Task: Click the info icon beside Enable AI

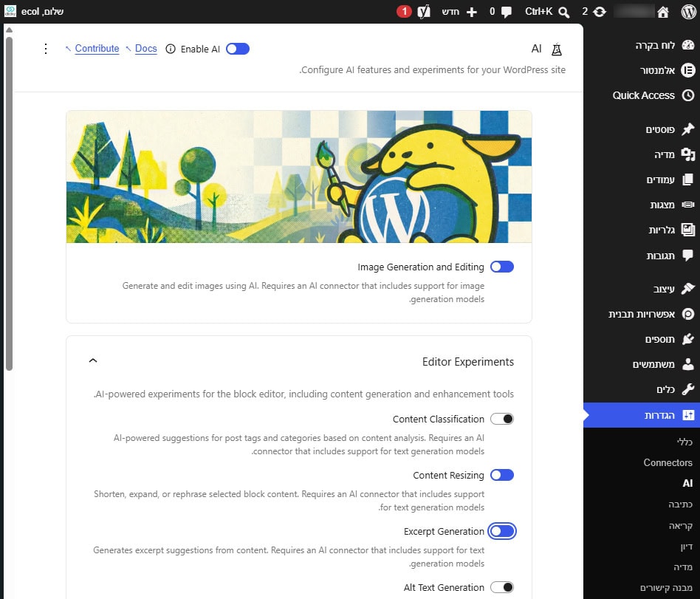Action: click(170, 49)
